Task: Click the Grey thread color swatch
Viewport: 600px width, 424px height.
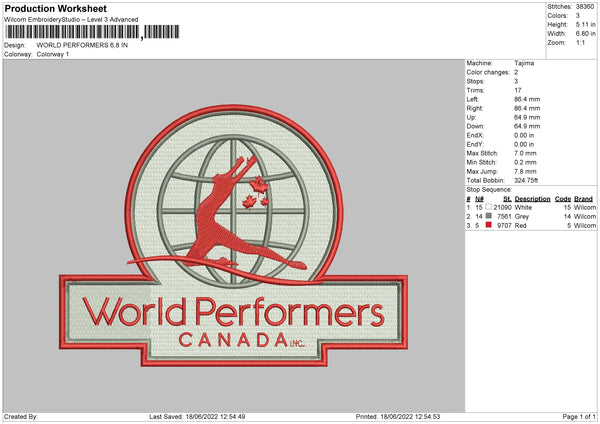Action: pos(488,216)
